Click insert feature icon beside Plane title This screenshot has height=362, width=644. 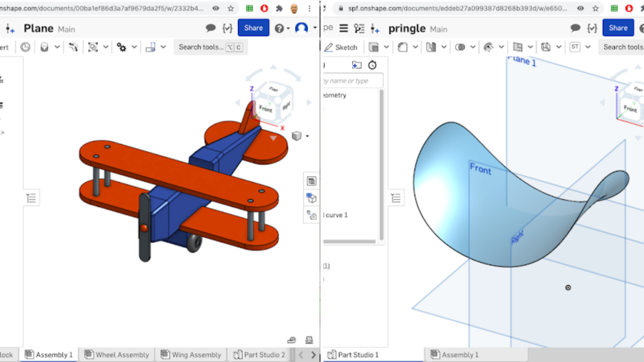click(x=10, y=29)
